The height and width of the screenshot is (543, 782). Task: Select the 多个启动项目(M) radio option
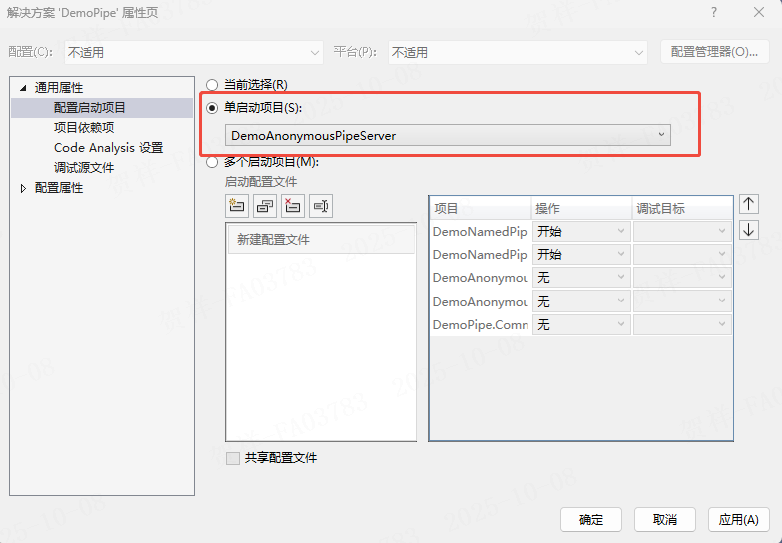point(212,162)
